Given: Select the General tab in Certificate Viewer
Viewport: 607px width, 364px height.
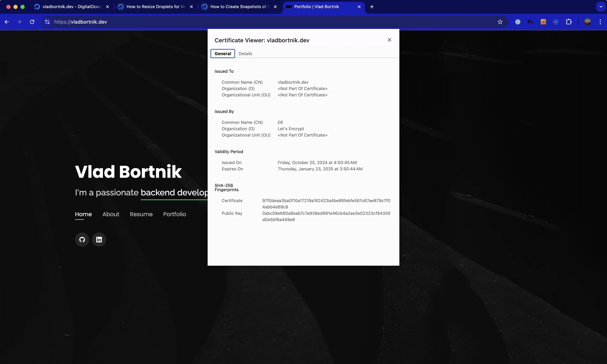Looking at the screenshot, I should pyautogui.click(x=223, y=53).
